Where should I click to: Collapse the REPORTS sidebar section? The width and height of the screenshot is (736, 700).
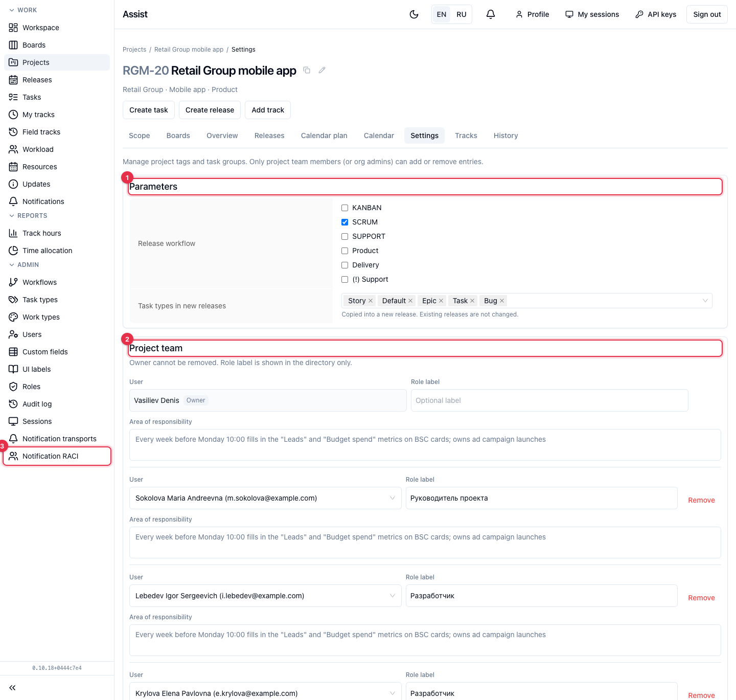(x=28, y=216)
